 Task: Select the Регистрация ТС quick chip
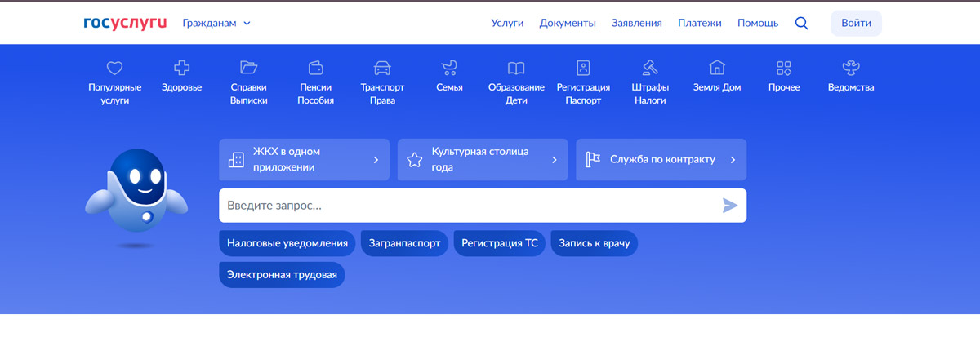500,243
